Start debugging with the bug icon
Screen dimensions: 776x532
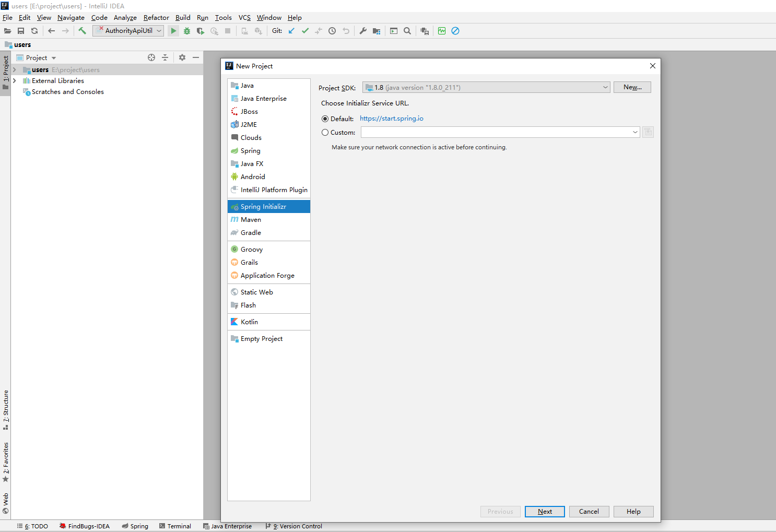click(x=187, y=31)
